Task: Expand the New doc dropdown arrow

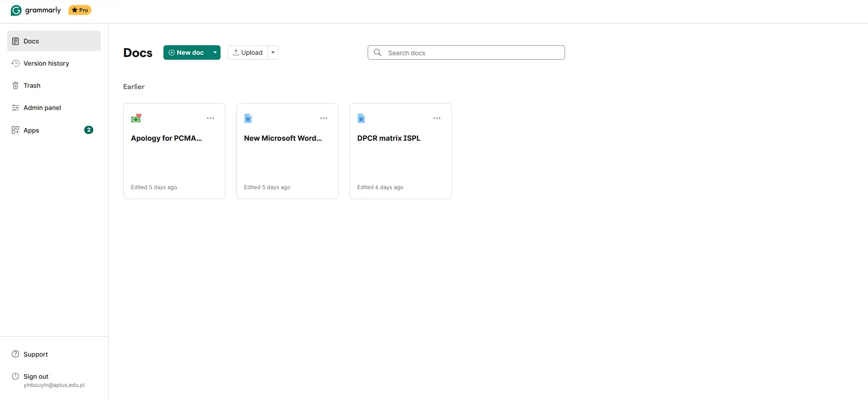Action: [x=215, y=52]
